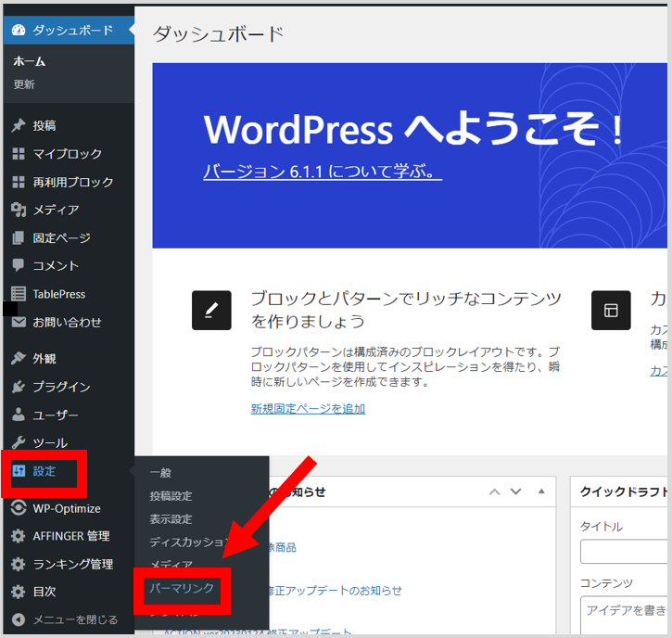The image size is (672, 638).
Task: Click the コンテンツ textarea in Quick Draft
Action: (x=624, y=615)
